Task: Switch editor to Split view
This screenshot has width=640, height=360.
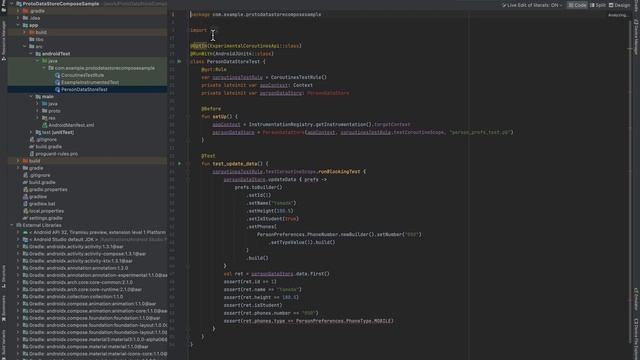Action: pyautogui.click(x=598, y=5)
